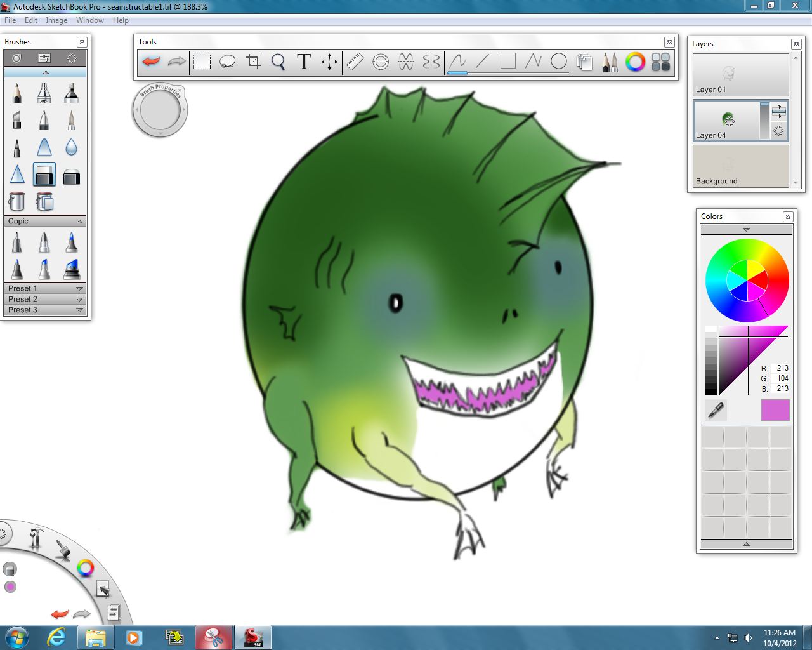
Task: Click the red Undo arrow in Tools bar
Action: [x=151, y=62]
